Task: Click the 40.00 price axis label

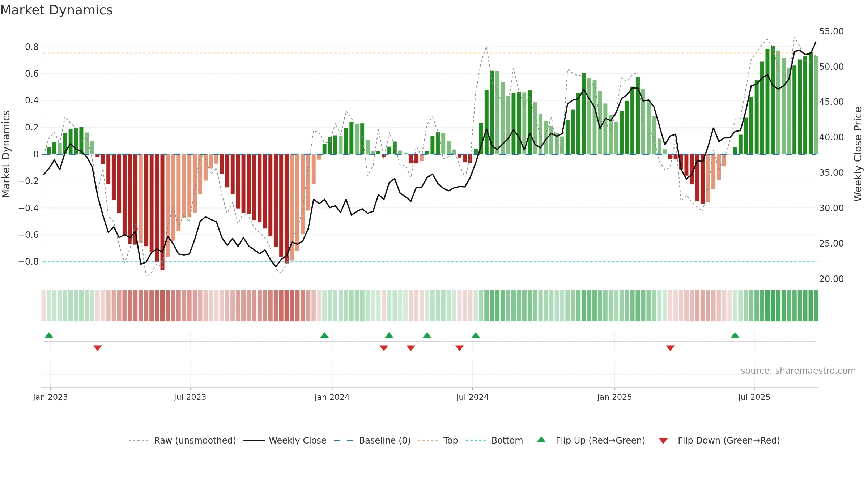Action: pyautogui.click(x=831, y=137)
